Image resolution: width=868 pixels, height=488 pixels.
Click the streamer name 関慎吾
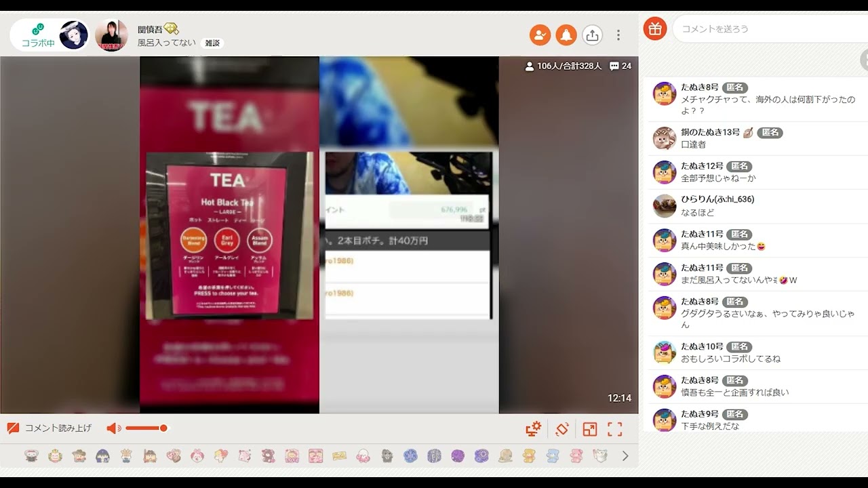pyautogui.click(x=150, y=29)
